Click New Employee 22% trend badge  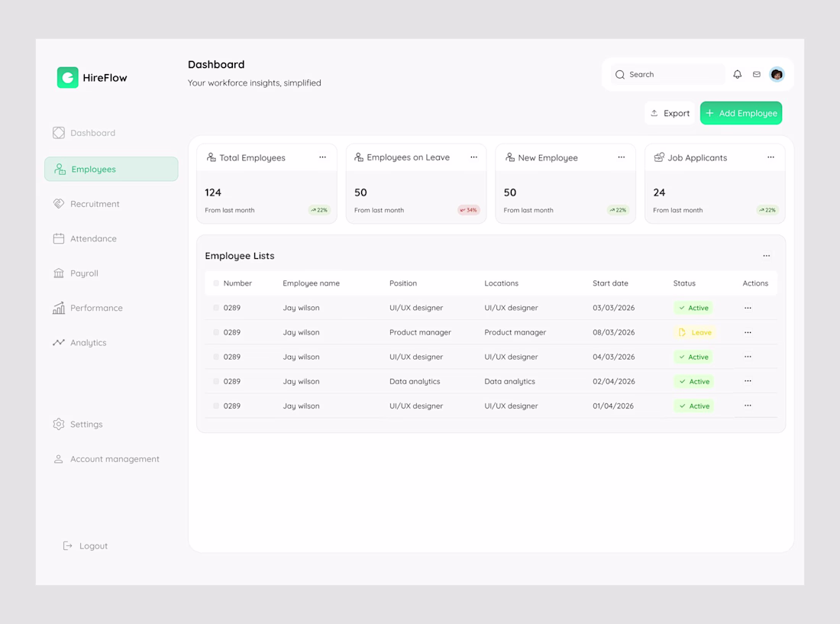click(619, 210)
